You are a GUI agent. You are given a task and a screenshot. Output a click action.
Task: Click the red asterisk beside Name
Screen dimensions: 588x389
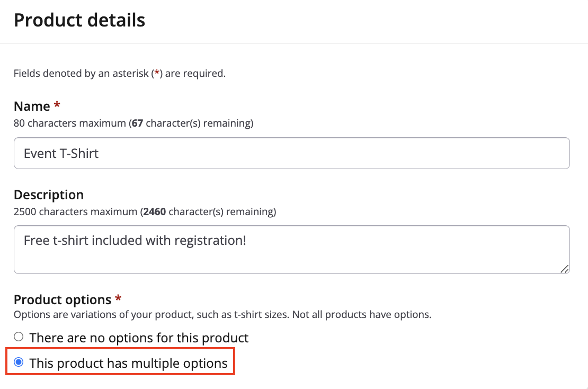pyautogui.click(x=57, y=106)
